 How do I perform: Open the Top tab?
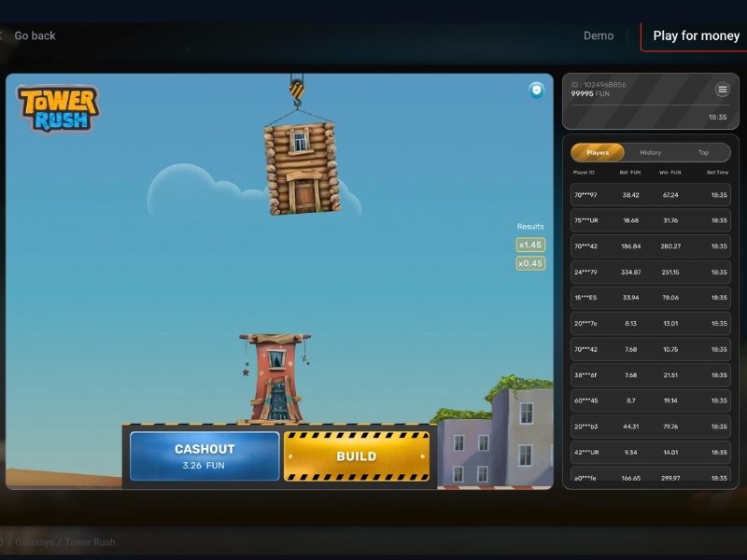(703, 152)
